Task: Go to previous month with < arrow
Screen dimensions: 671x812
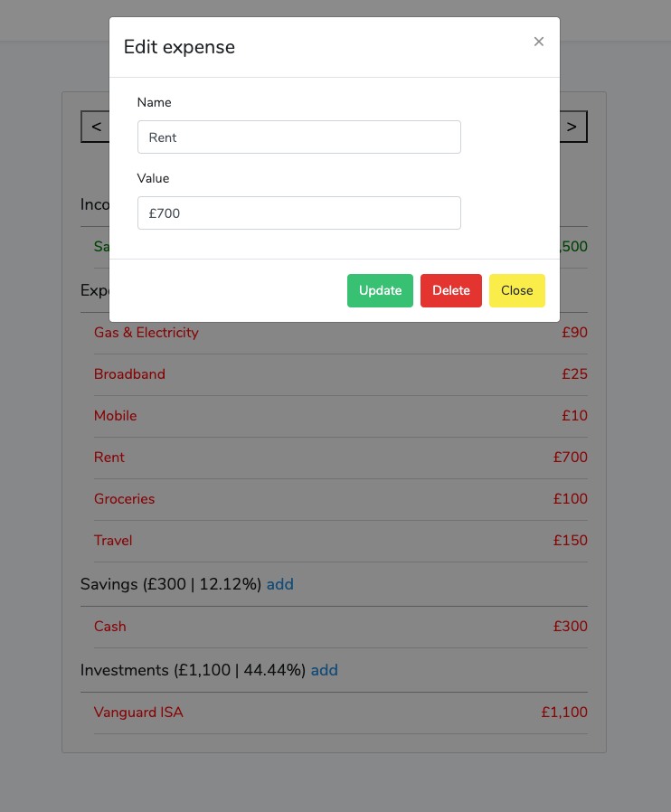Action: click(x=96, y=127)
